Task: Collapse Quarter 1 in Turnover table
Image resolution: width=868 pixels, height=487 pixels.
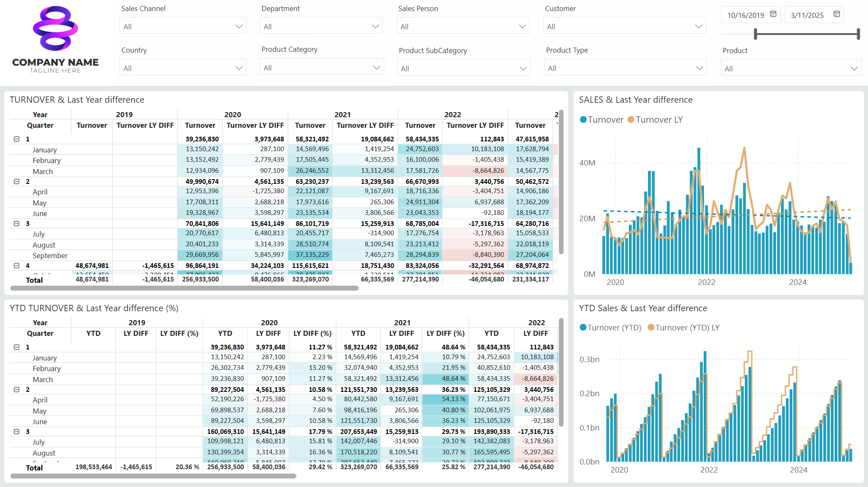Action: pyautogui.click(x=17, y=139)
